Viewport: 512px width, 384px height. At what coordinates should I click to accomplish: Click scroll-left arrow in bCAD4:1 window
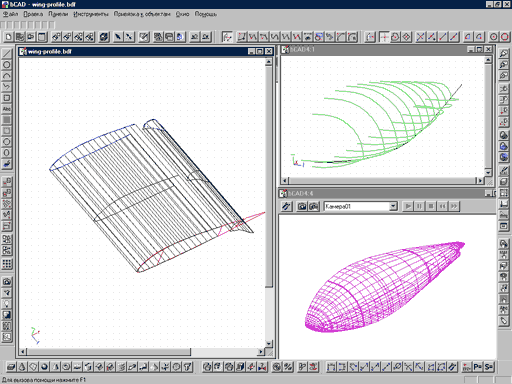pos(285,180)
